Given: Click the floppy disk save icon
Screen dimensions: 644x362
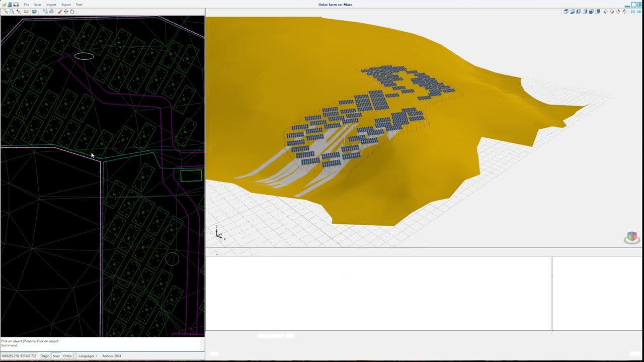Looking at the screenshot, I should (x=16, y=5).
